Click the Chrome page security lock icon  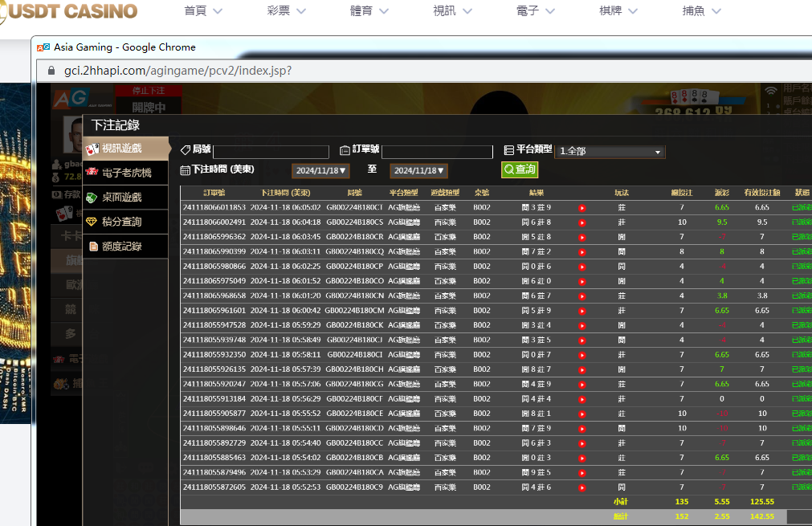50,71
